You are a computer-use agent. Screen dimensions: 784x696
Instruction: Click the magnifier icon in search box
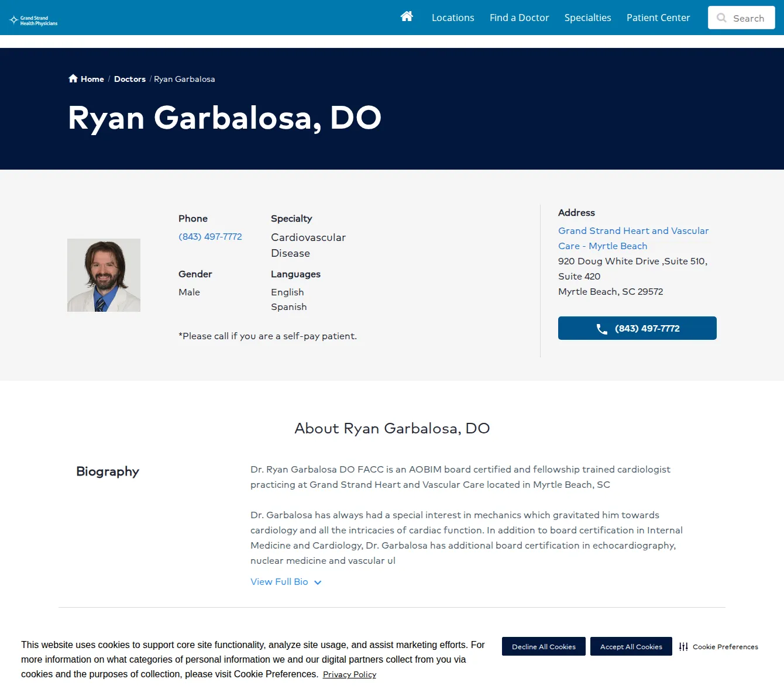pos(721,18)
